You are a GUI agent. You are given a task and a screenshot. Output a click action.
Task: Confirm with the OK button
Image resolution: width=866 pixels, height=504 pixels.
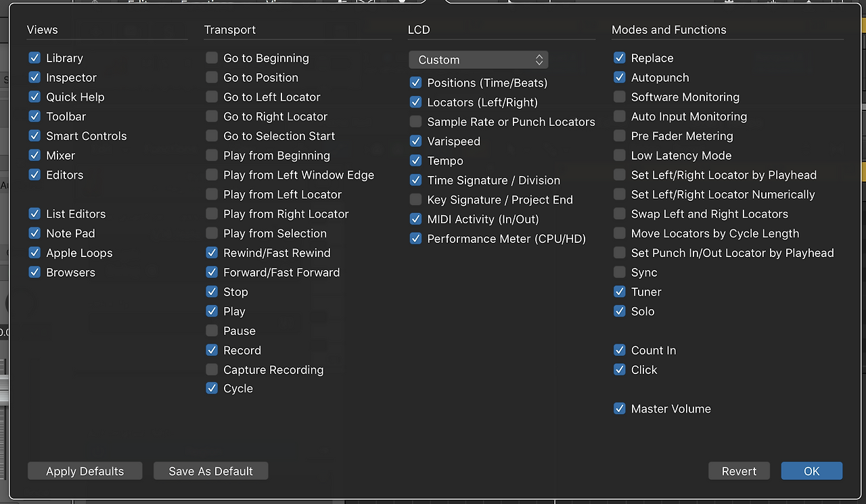point(811,471)
